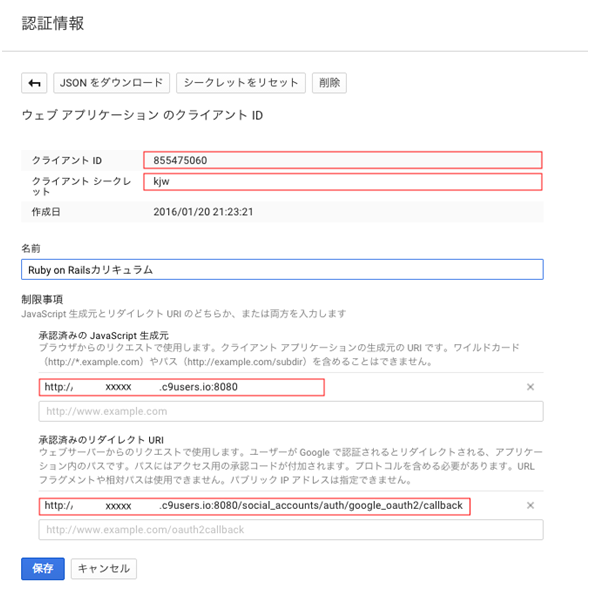Focus the 名前 field with Ruby on Rails
The width and height of the screenshot is (590, 604).
[282, 270]
